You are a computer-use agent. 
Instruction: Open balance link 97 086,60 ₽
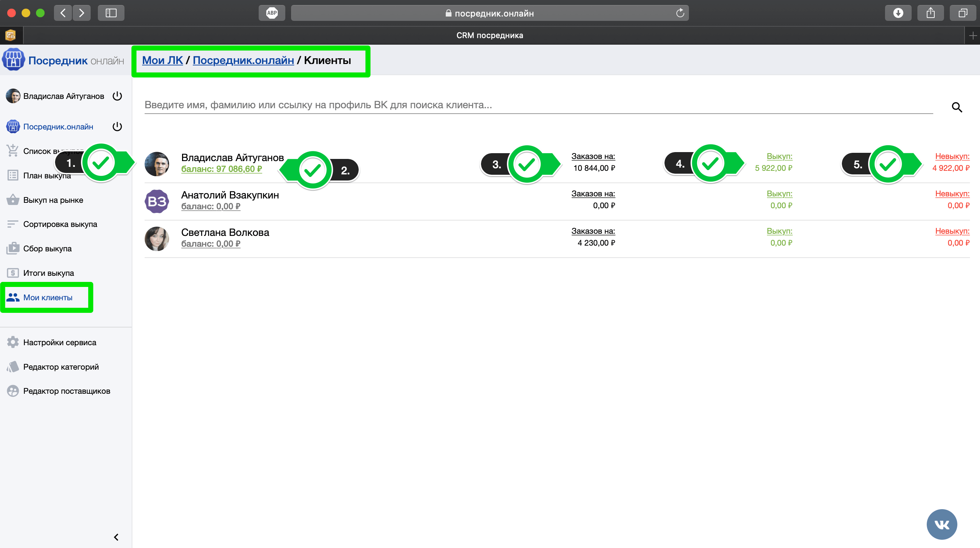pyautogui.click(x=221, y=169)
